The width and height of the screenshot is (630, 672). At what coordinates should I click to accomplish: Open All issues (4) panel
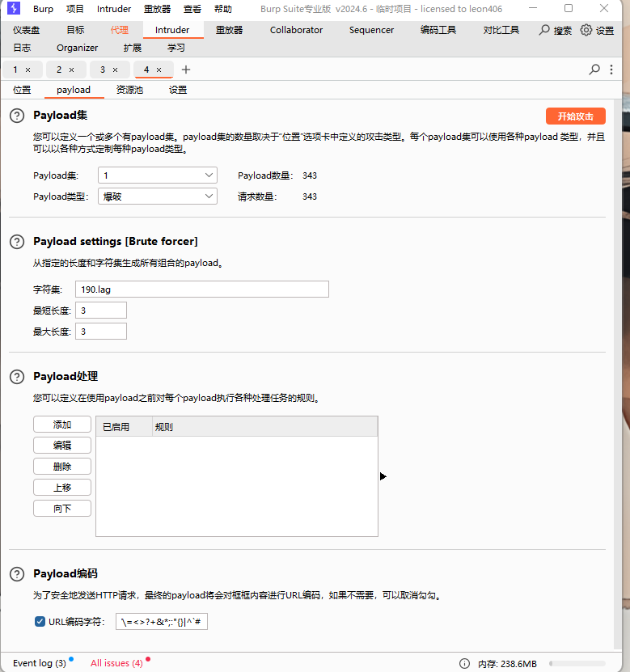(x=116, y=663)
